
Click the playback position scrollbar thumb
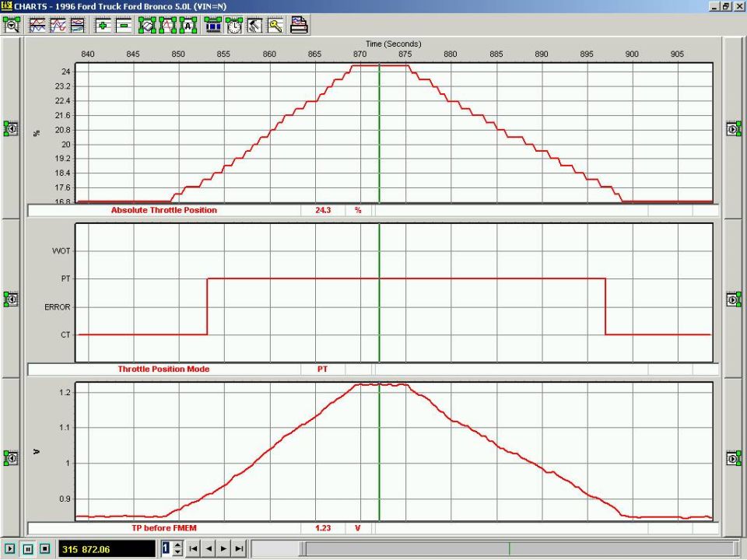(518, 548)
